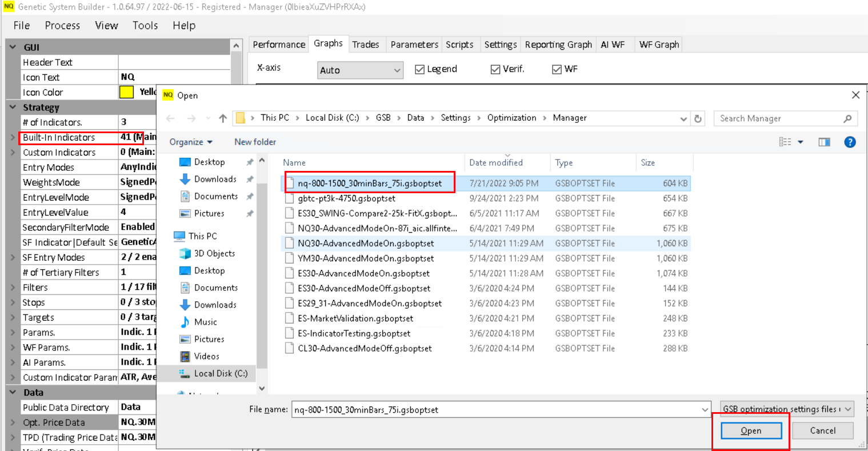The image size is (868, 451).
Task: Toggle the preview pane icon
Action: point(823,142)
